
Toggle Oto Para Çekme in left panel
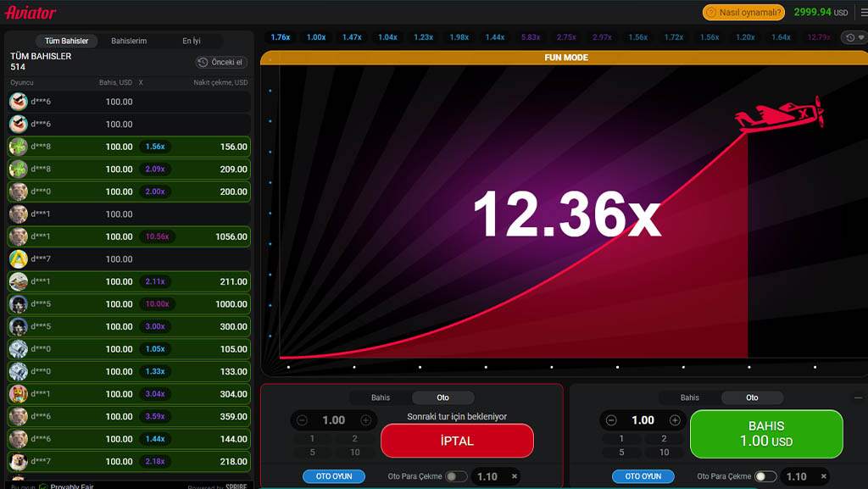point(456,476)
